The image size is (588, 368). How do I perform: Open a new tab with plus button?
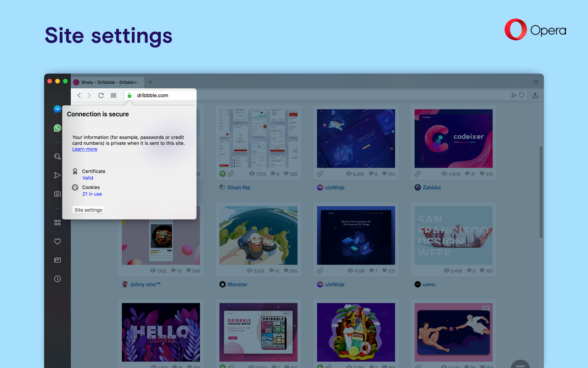[150, 82]
